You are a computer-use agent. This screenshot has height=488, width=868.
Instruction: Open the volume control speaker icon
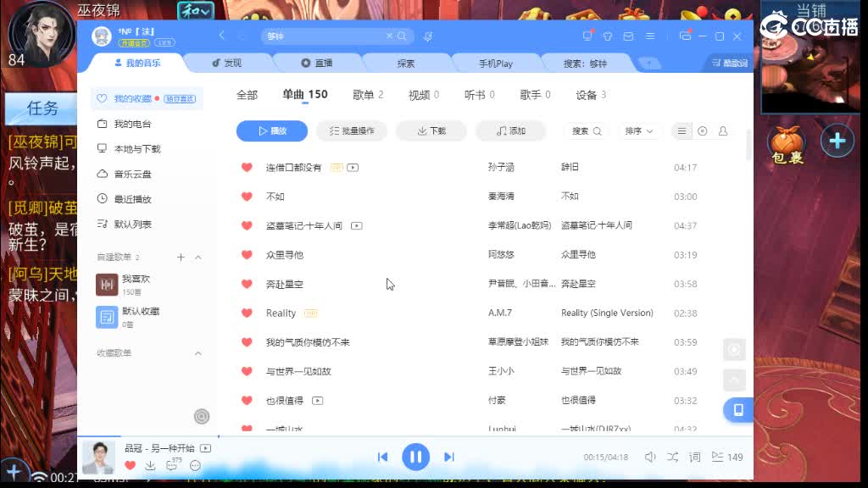tap(650, 457)
